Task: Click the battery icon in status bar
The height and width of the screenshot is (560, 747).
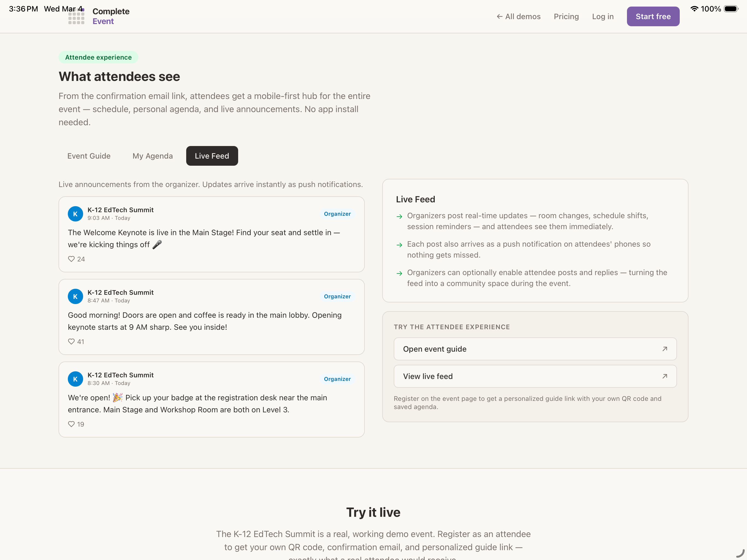Action: tap(731, 9)
